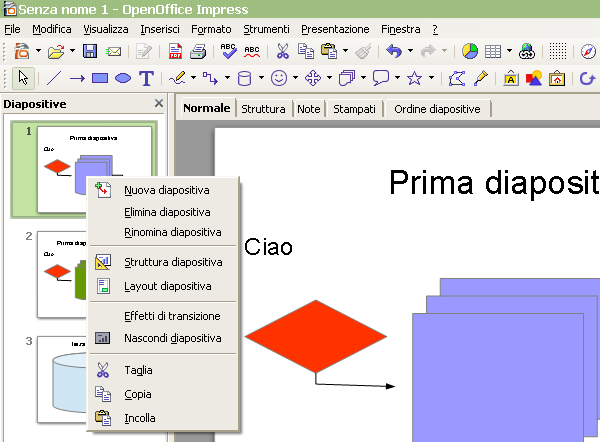600x442 pixels.
Task: Insert a chart using toolbar icon
Action: [470, 52]
